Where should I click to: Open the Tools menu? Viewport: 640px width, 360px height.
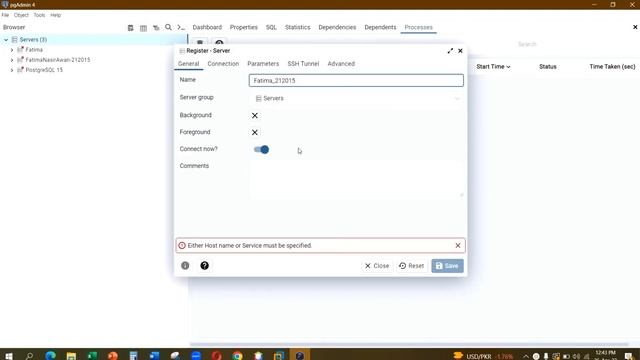[x=39, y=15]
